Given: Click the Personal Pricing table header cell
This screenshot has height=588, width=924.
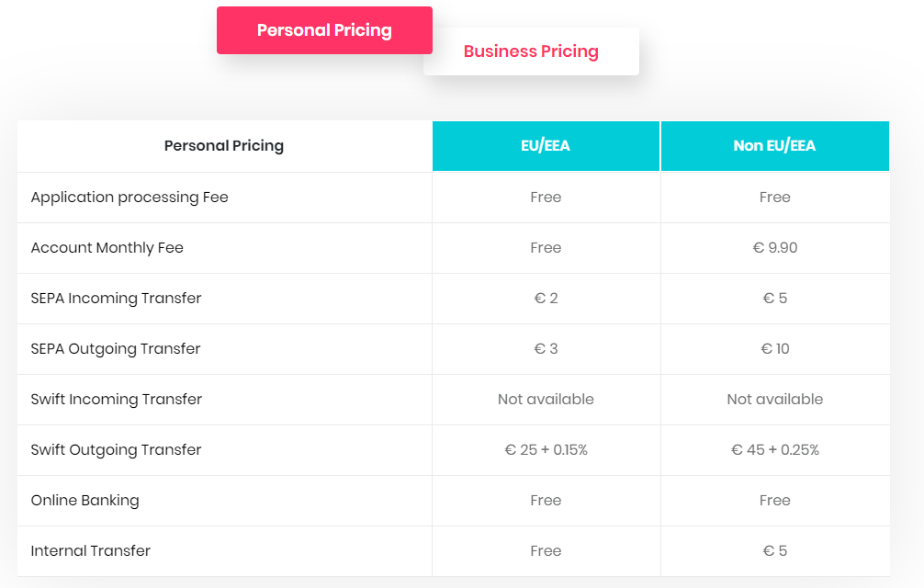Looking at the screenshot, I should point(224,146).
